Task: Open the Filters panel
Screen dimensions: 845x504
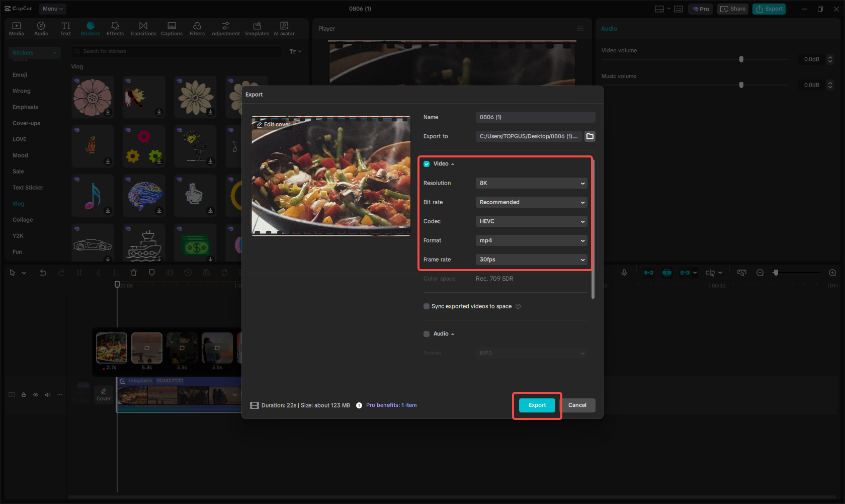Action: [x=197, y=28]
